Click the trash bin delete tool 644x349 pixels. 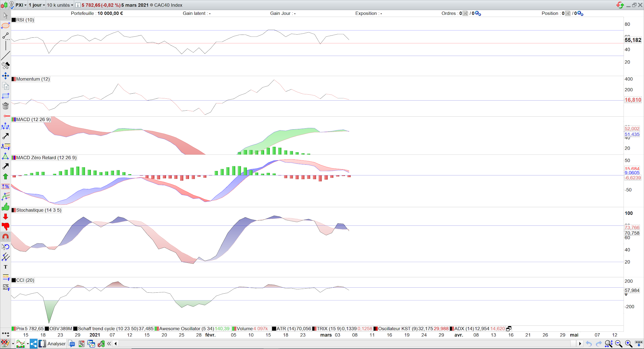5,106
